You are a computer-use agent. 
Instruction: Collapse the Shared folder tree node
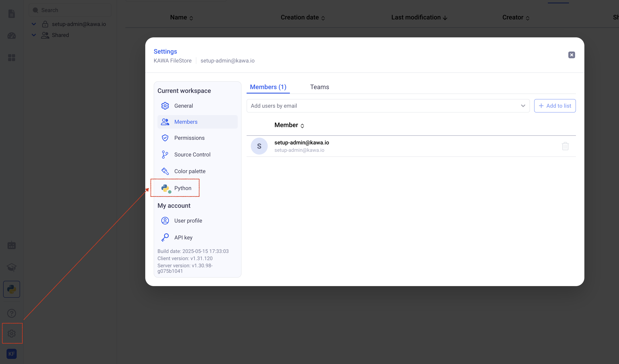pyautogui.click(x=34, y=35)
